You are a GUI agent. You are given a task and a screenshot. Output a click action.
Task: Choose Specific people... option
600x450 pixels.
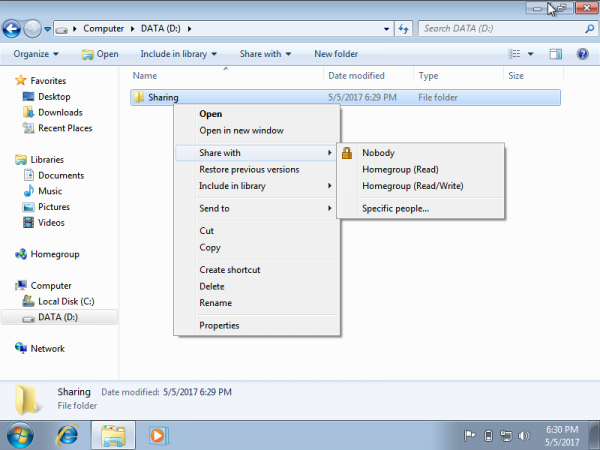421,209
